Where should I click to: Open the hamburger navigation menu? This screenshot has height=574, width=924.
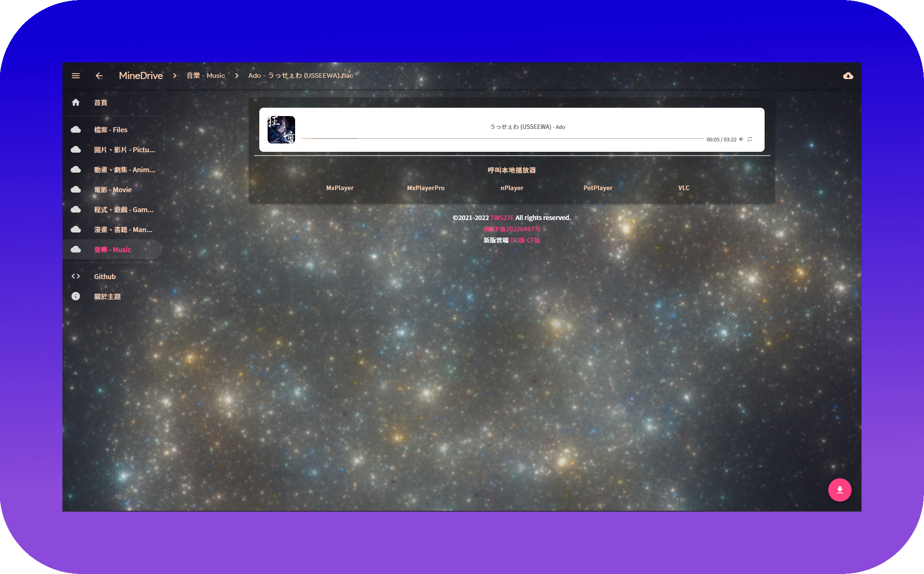[x=76, y=76]
